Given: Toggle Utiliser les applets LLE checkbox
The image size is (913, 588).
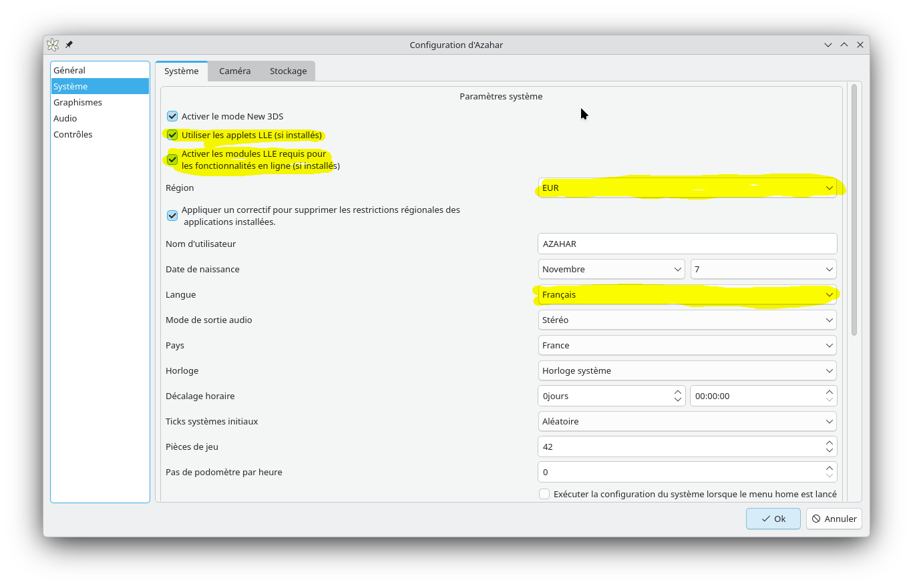Looking at the screenshot, I should [x=172, y=135].
